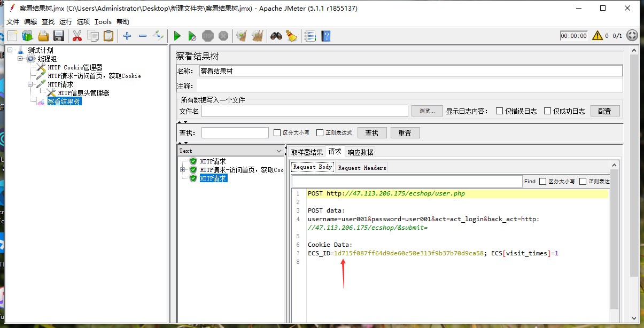Open the Templates toolbar icon

point(27,36)
